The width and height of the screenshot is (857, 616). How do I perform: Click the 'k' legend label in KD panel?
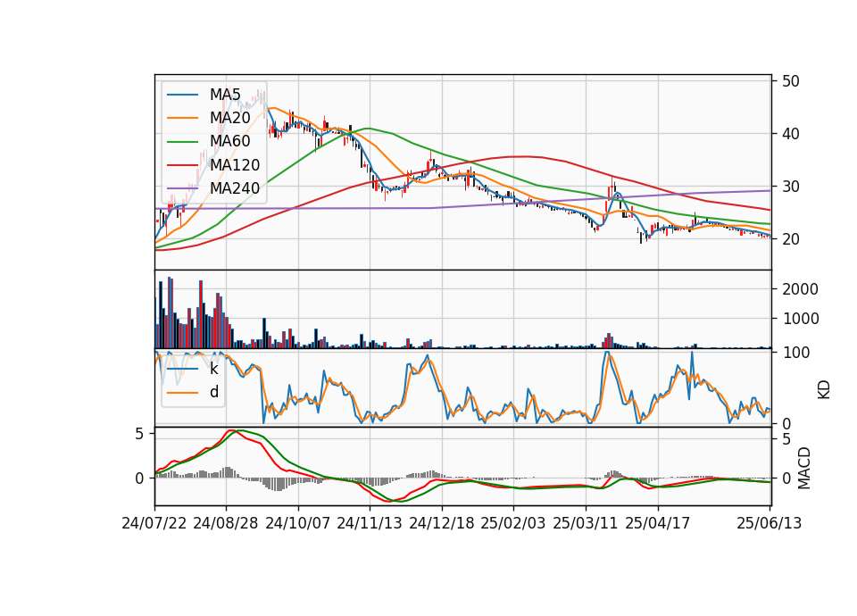213,369
